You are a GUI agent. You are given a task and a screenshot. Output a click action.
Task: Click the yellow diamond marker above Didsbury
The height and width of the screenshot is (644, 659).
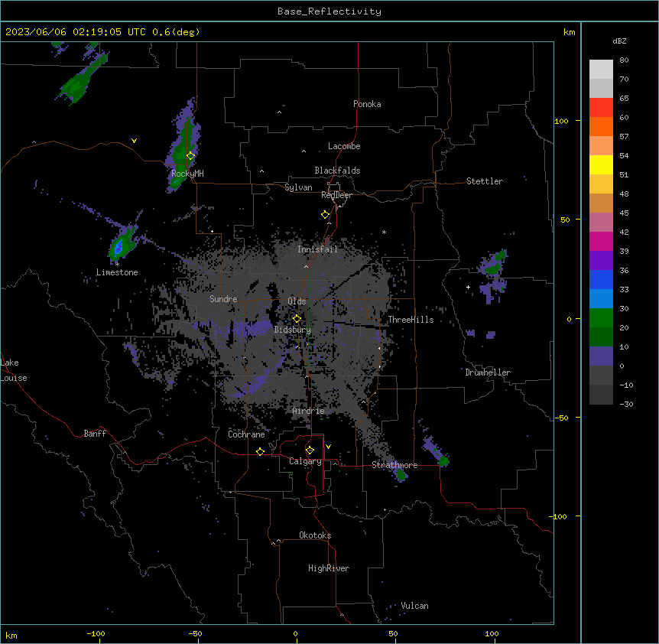pos(297,318)
